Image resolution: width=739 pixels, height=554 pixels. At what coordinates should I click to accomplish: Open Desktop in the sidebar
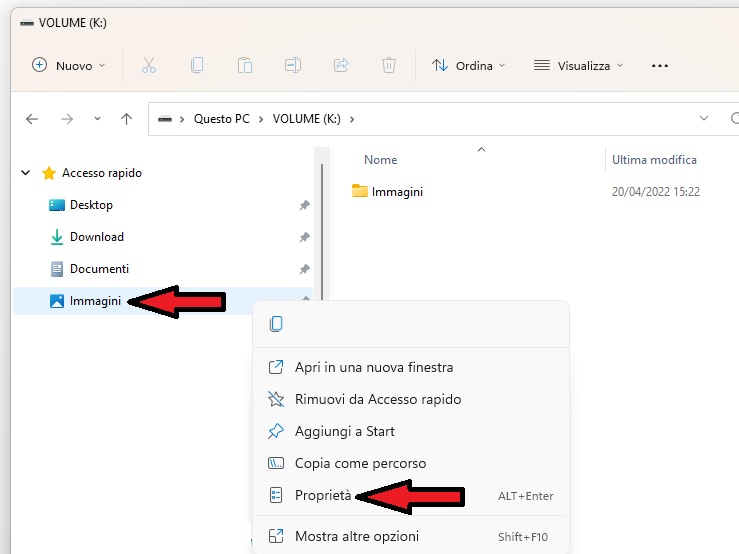pyautogui.click(x=91, y=205)
